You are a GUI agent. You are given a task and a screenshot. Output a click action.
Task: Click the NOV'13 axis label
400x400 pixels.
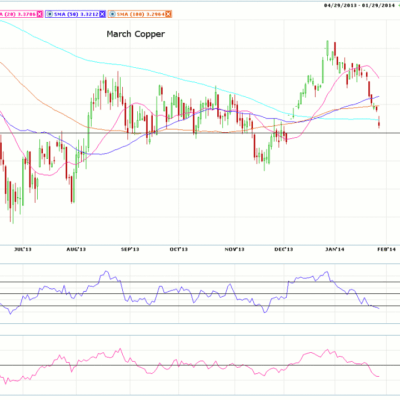tap(235, 249)
